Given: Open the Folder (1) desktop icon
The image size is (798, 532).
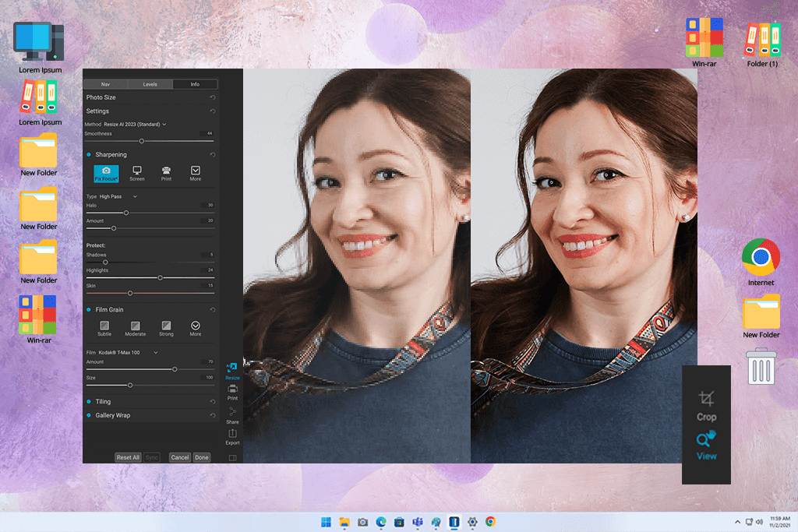Looking at the screenshot, I should (762, 44).
